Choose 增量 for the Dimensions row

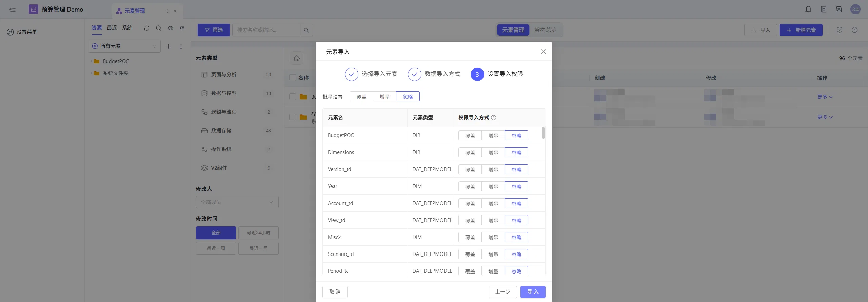pyautogui.click(x=493, y=153)
